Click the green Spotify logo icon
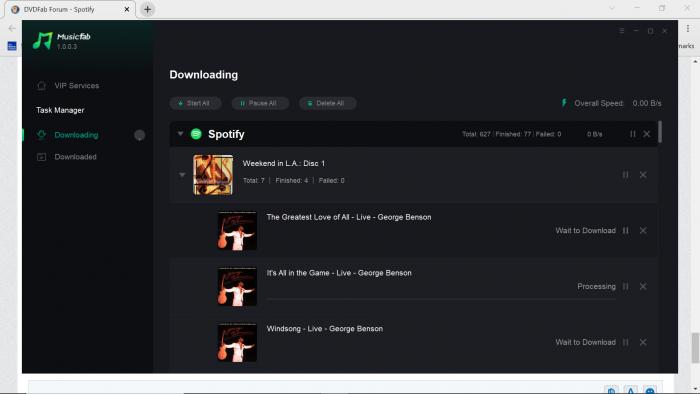Viewport: 700px width, 394px height. click(196, 134)
